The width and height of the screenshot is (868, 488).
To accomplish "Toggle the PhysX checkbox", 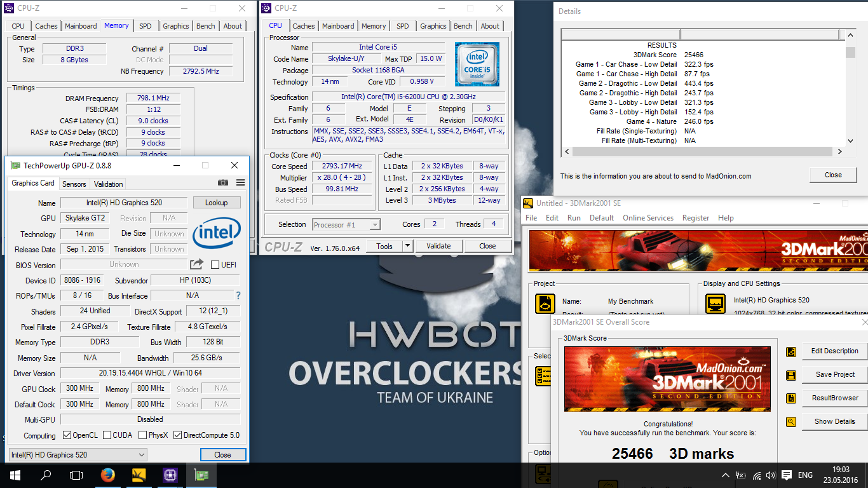I will (143, 435).
